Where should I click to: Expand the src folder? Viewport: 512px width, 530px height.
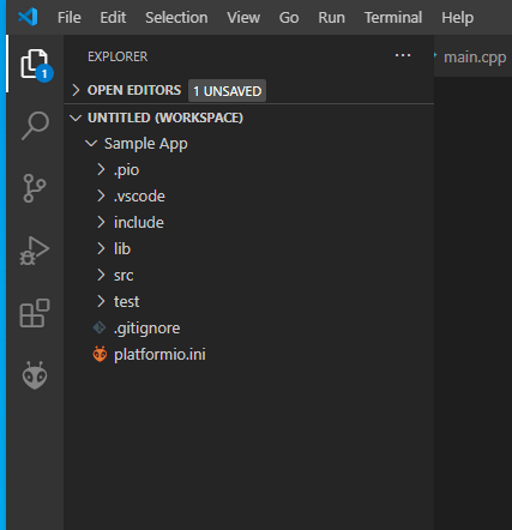click(x=123, y=275)
